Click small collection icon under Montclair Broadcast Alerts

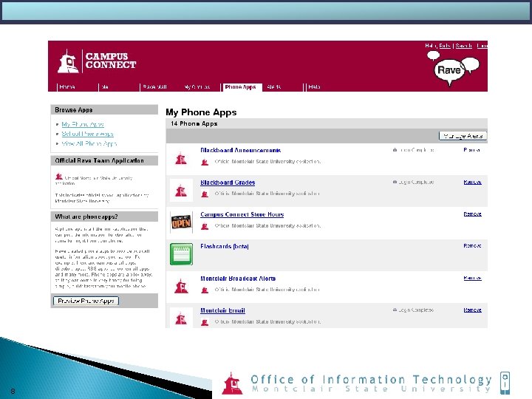pyautogui.click(x=205, y=290)
